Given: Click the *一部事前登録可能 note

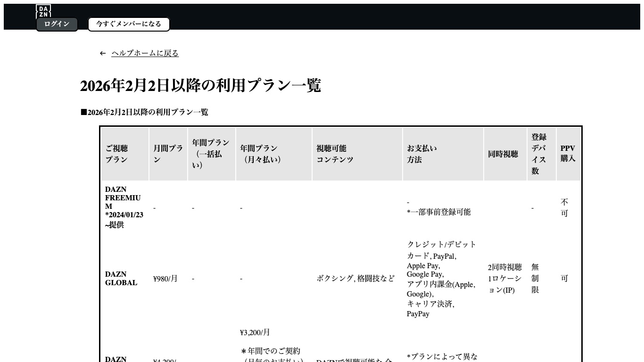Looking at the screenshot, I should (439, 212).
